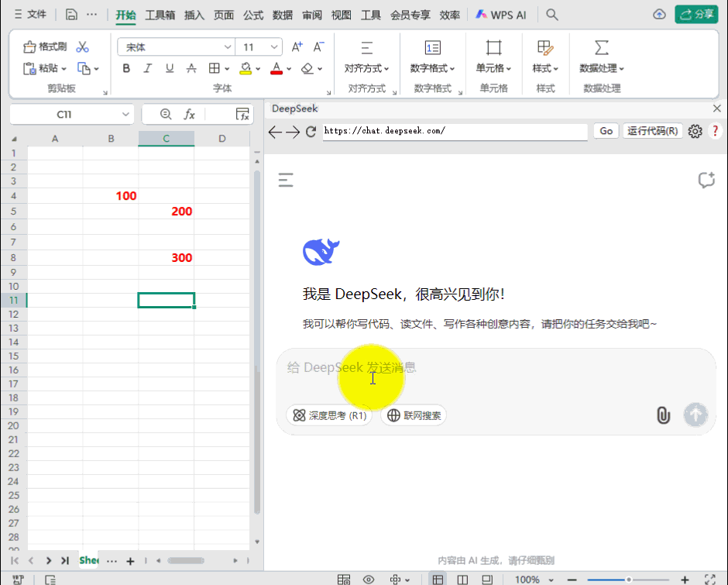Toggle 联网搜索 web search
The image size is (728, 585).
tap(414, 415)
